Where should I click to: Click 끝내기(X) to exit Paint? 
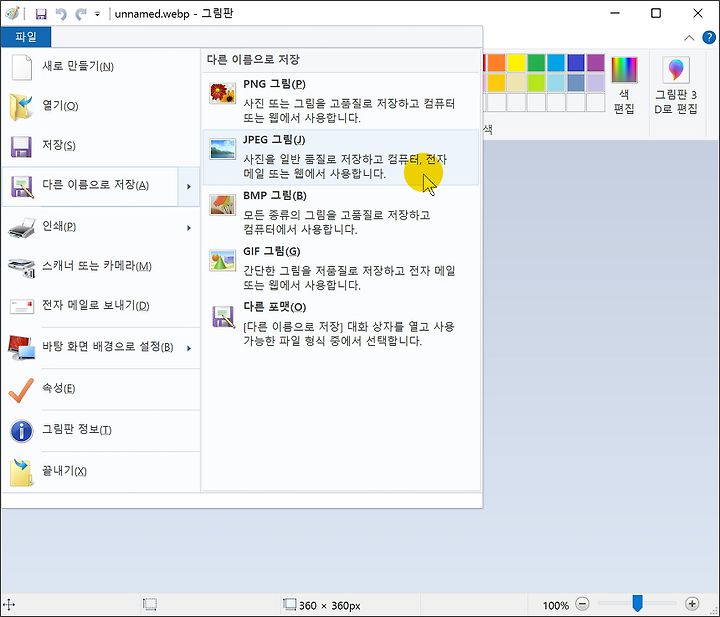click(101, 472)
